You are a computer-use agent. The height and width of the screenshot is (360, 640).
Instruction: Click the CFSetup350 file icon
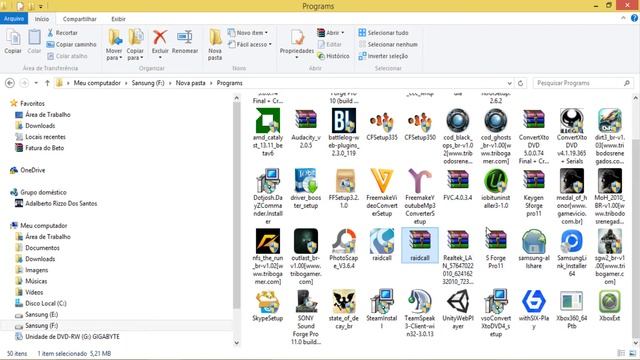pos(420,121)
